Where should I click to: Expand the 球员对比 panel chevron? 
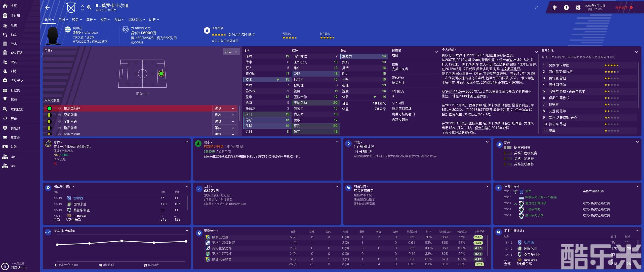point(636,52)
